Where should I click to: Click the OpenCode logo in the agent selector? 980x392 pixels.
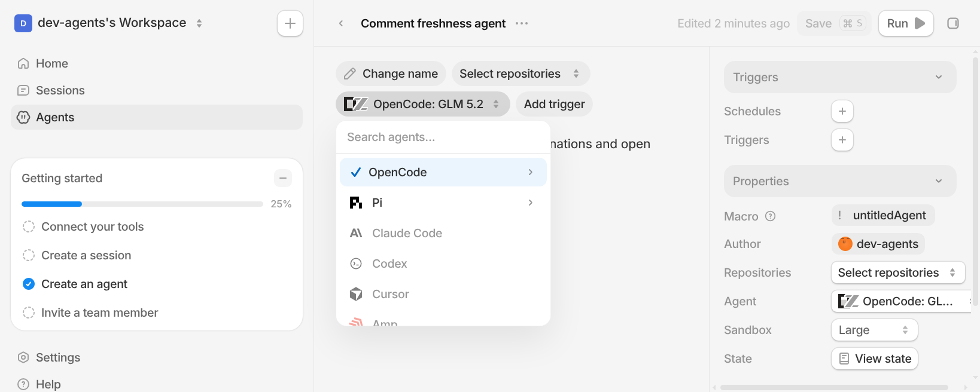(x=356, y=104)
